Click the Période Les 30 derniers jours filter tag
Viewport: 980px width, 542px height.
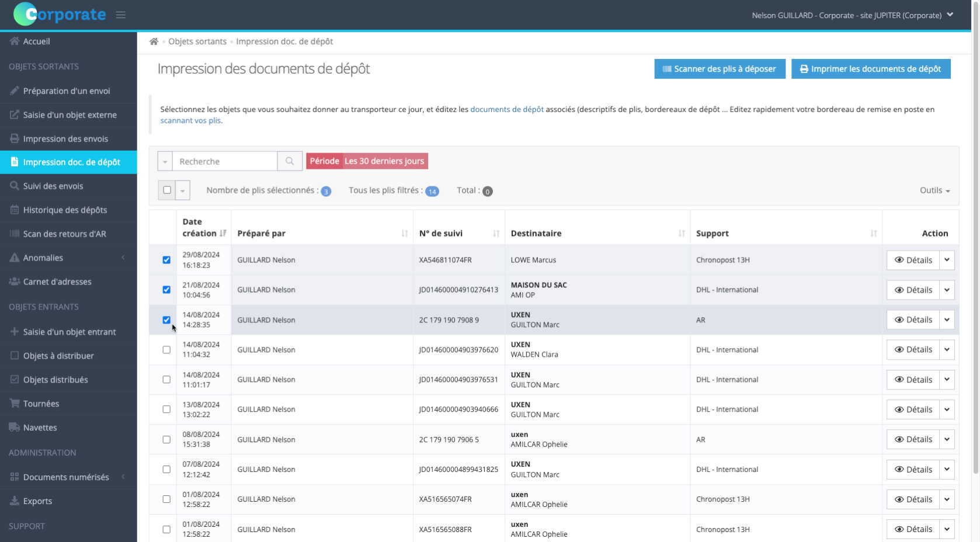[367, 161]
